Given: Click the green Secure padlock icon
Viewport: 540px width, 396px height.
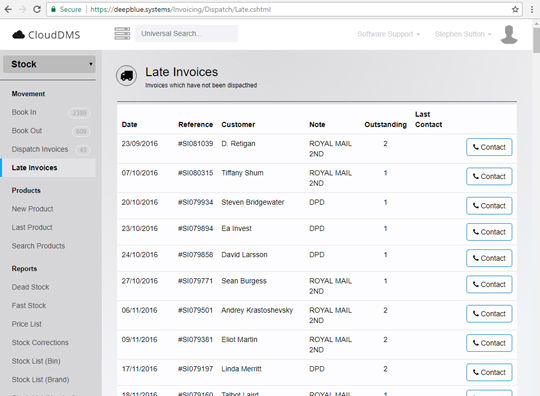Looking at the screenshot, I should (x=53, y=9).
